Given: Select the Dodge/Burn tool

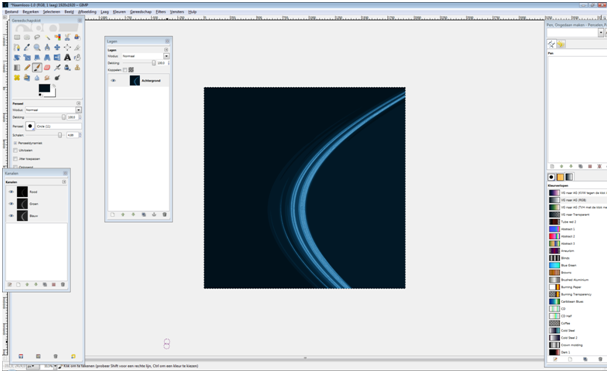Looking at the screenshot, I should [57, 78].
